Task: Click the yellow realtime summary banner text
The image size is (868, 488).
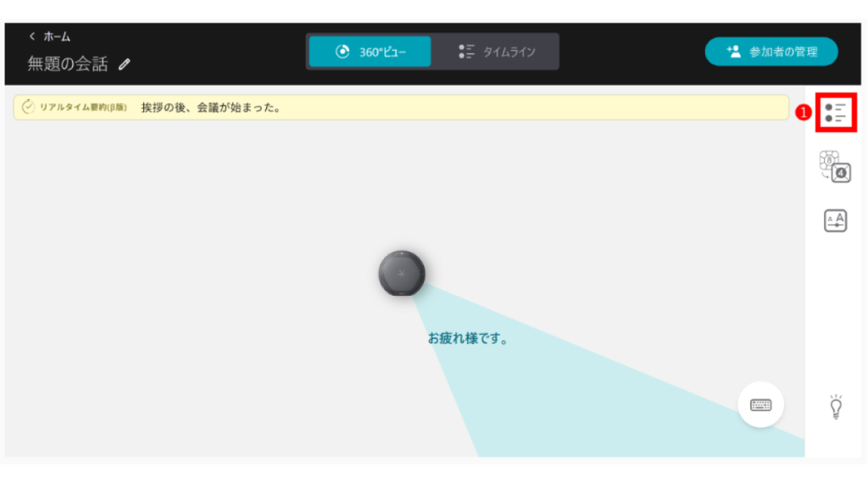Action: point(211,108)
